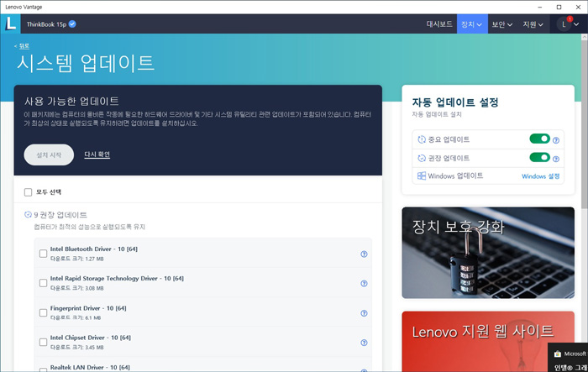This screenshot has height=372, width=588.
Task: Click the ThinkBook 15p device name
Action: [x=46, y=24]
